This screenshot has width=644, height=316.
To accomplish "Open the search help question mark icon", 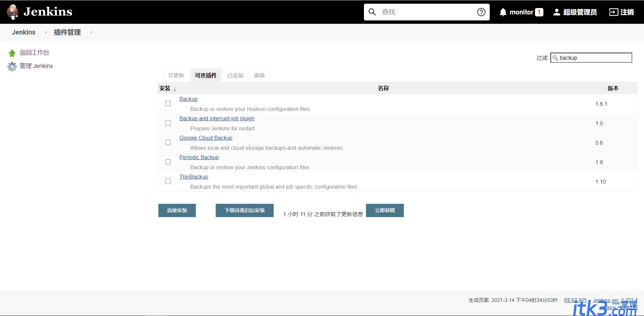I will [x=481, y=12].
